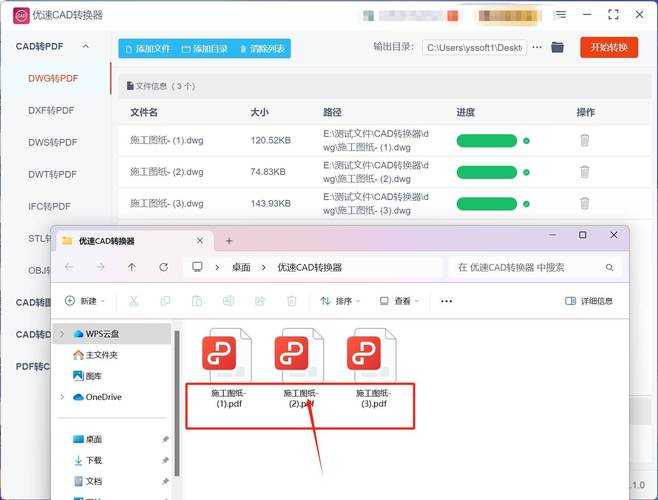Image resolution: width=658 pixels, height=500 pixels.
Task: Collapse the CAD转PDF sidebar section
Action: [86, 47]
